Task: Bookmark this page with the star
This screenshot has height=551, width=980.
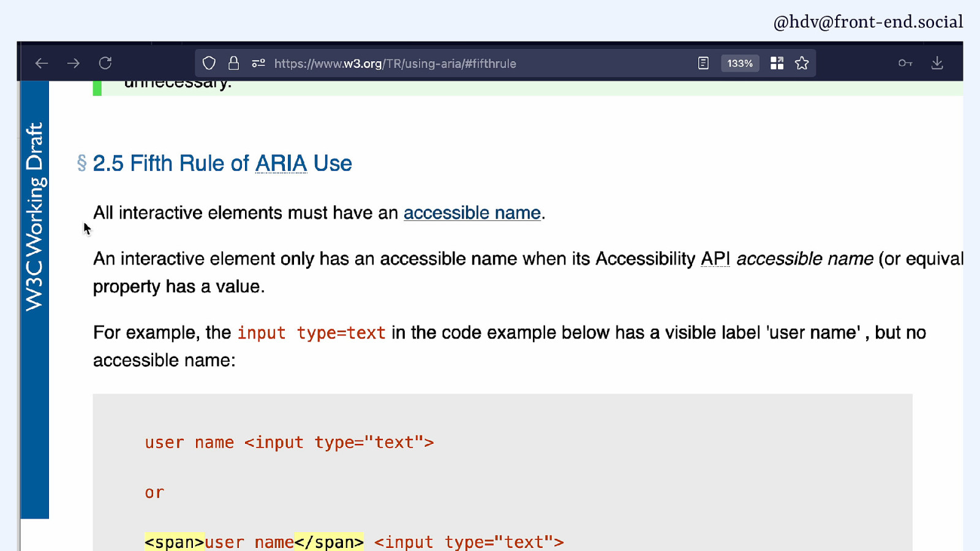Action: pos(802,63)
